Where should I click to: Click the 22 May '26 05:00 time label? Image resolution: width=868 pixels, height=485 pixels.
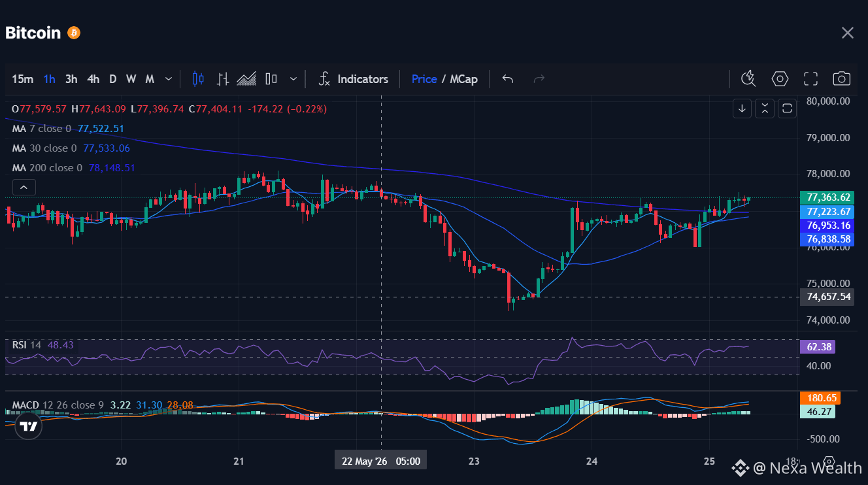pyautogui.click(x=381, y=461)
